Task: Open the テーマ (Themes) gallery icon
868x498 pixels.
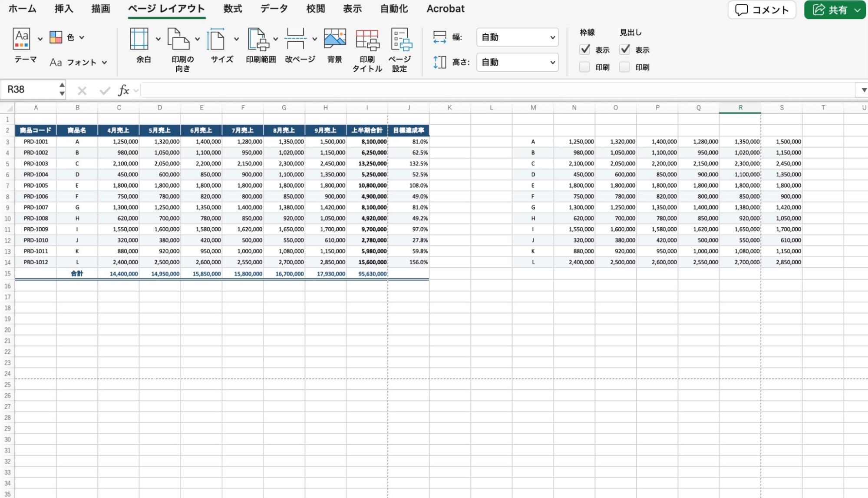Action: (21, 38)
